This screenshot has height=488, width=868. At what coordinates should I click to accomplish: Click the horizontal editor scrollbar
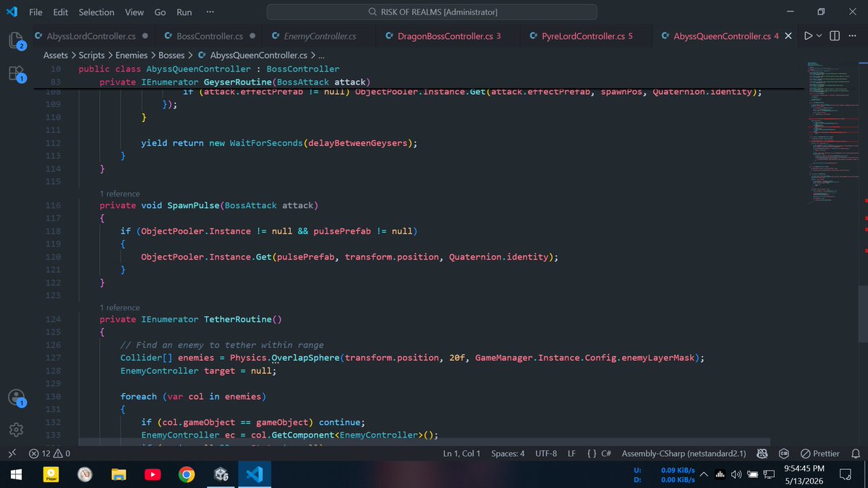click(424, 440)
